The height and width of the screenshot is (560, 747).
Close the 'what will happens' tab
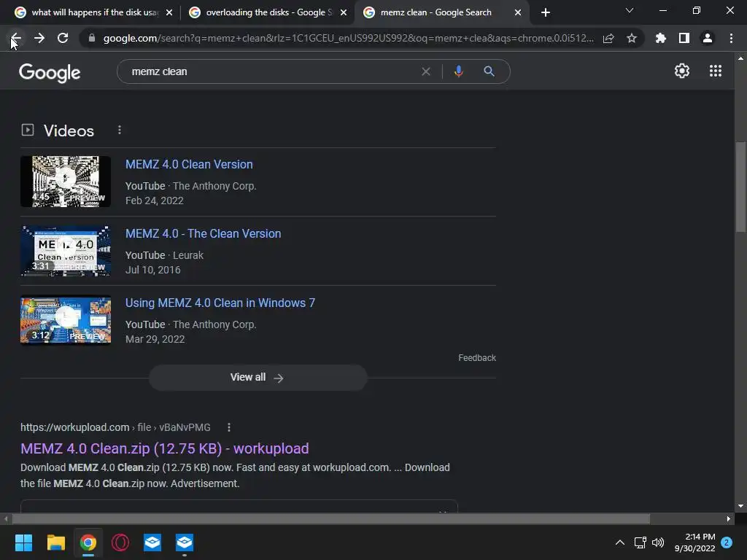[169, 12]
